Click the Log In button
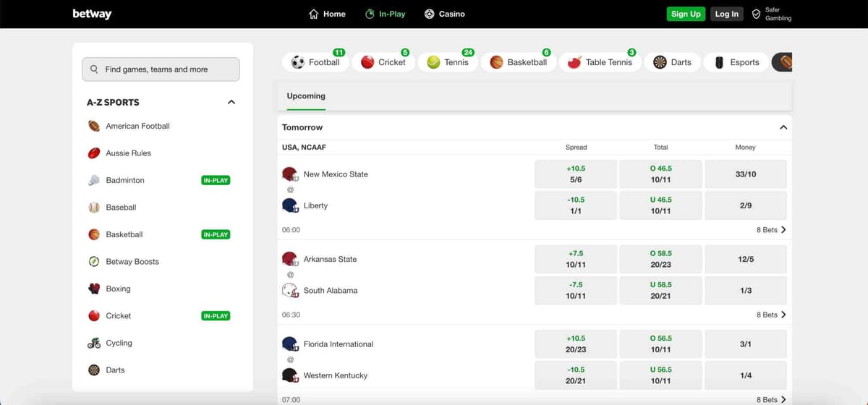Viewport: 868px width, 405px height. pyautogui.click(x=726, y=14)
